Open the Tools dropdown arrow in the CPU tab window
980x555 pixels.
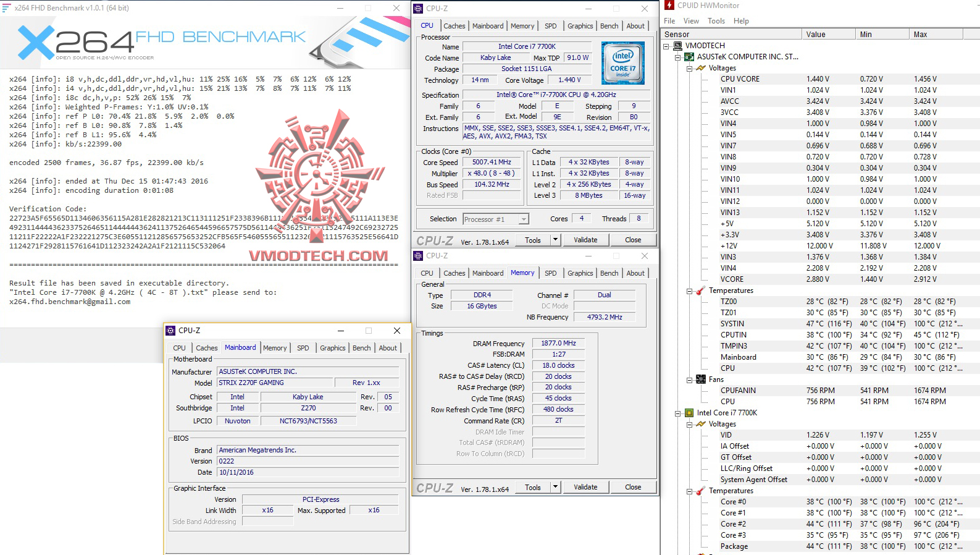pyautogui.click(x=555, y=240)
